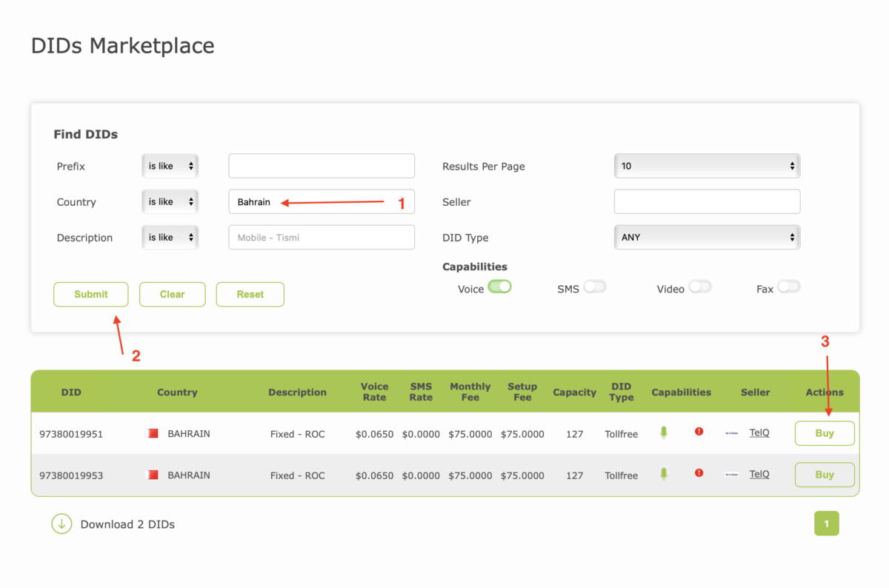889x588 pixels.
Task: Enable the Fax capability toggle
Action: click(788, 287)
